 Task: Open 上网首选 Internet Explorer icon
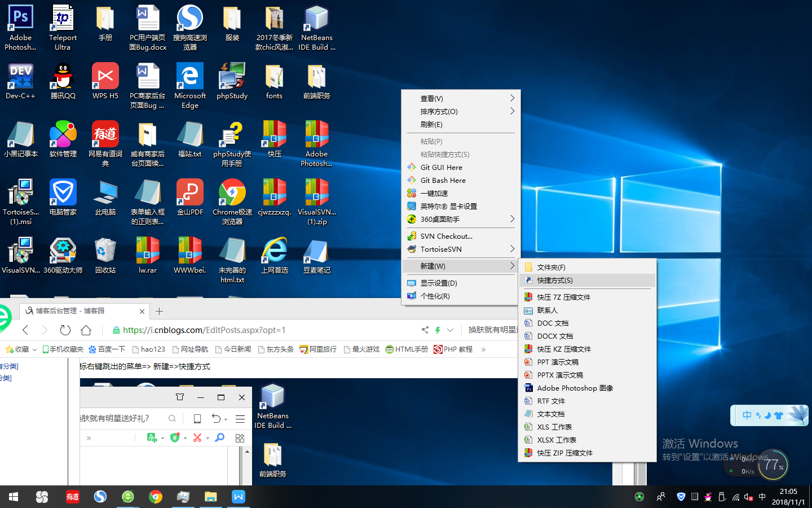point(274,256)
